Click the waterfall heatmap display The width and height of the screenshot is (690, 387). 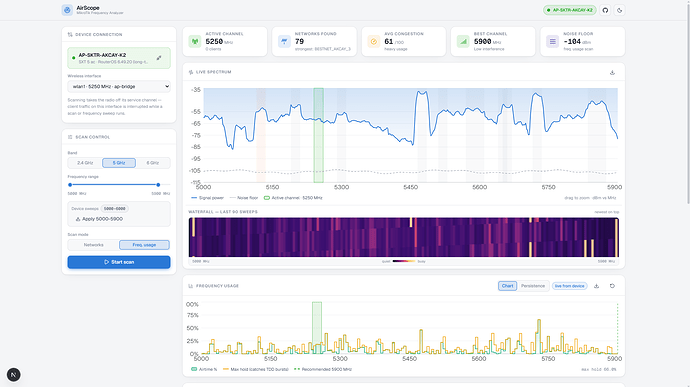click(x=404, y=237)
